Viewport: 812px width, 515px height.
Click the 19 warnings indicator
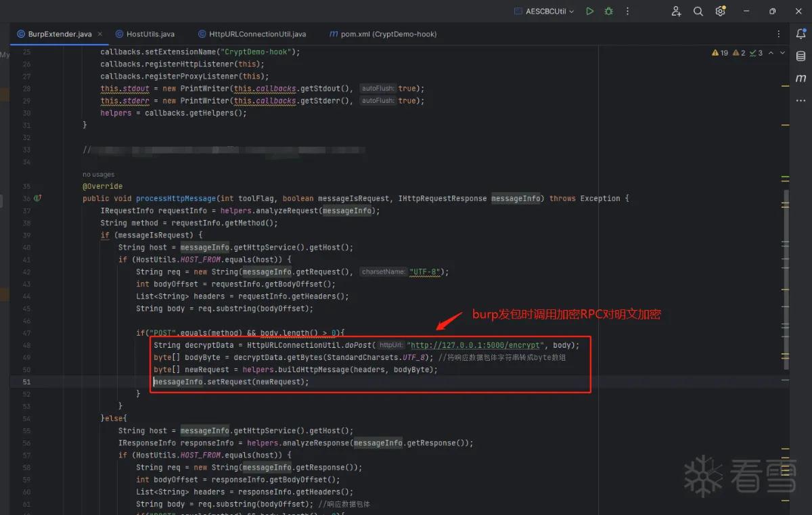click(720, 53)
